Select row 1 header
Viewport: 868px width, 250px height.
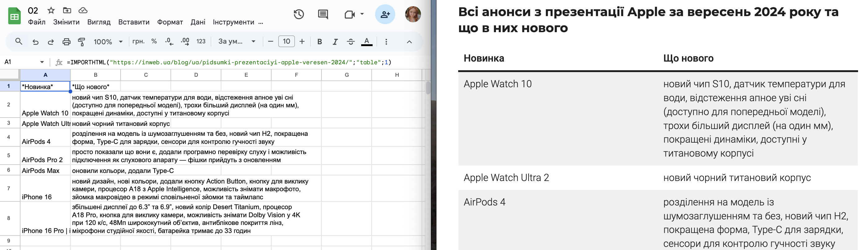tap(9, 86)
